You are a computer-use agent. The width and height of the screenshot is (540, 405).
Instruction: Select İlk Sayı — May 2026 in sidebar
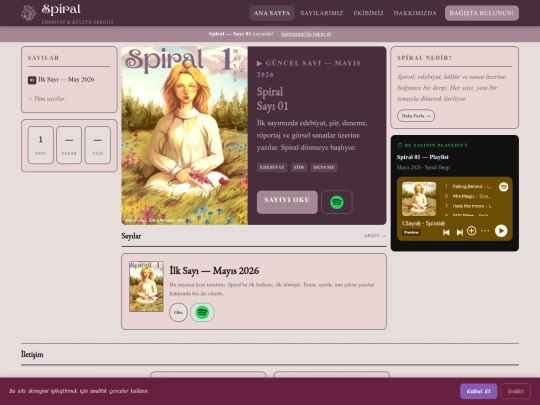tap(66, 80)
